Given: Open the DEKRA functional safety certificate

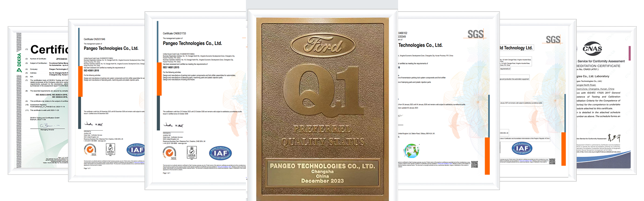Looking at the screenshot, I should [x=38, y=100].
